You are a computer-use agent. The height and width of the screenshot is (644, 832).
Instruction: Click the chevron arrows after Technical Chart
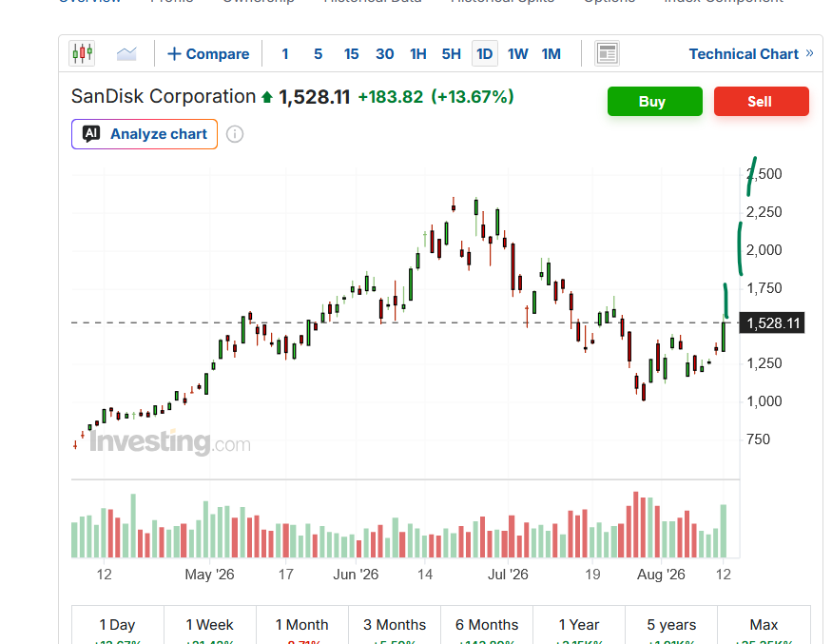point(809,53)
